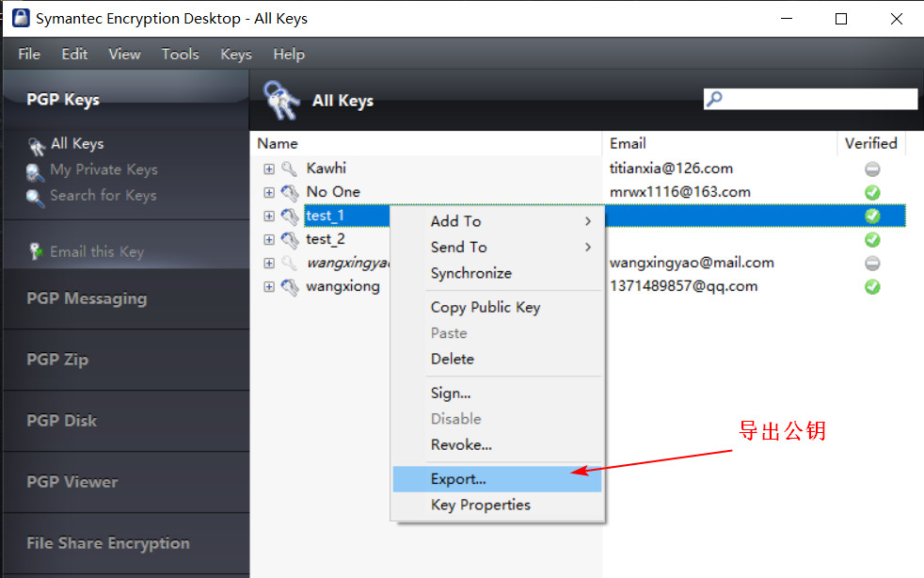Click the All Keys sidebar keys icon
This screenshot has width=924, height=578.
[x=36, y=146]
